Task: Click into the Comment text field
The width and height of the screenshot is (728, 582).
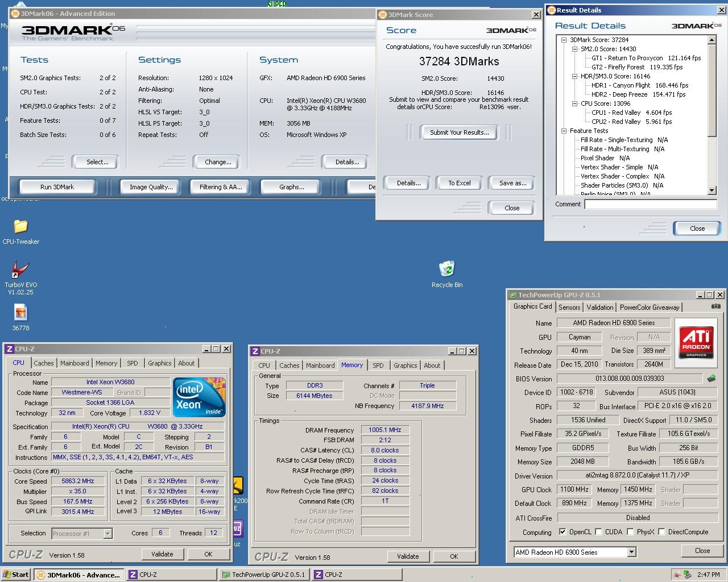Action: tap(650, 204)
